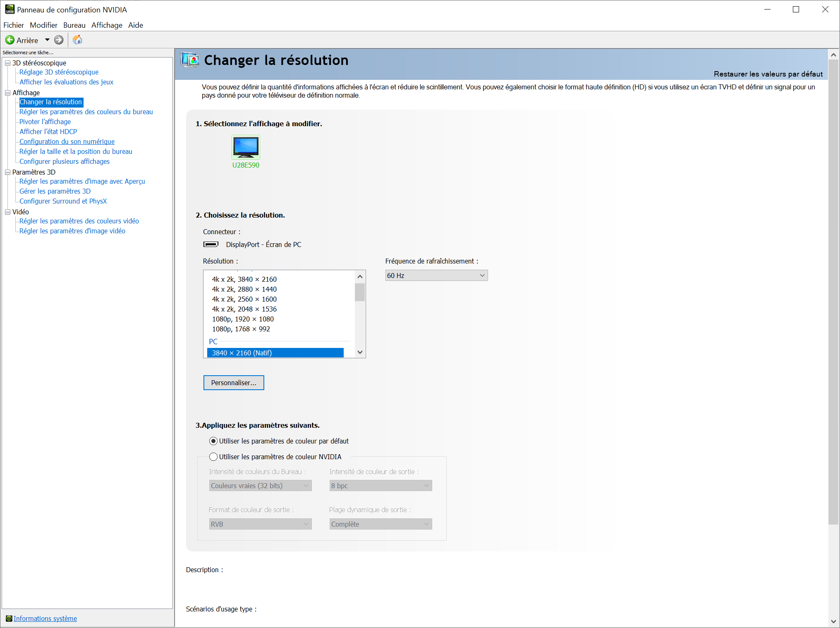
Task: Select default color settings radio button
Action: tap(213, 441)
